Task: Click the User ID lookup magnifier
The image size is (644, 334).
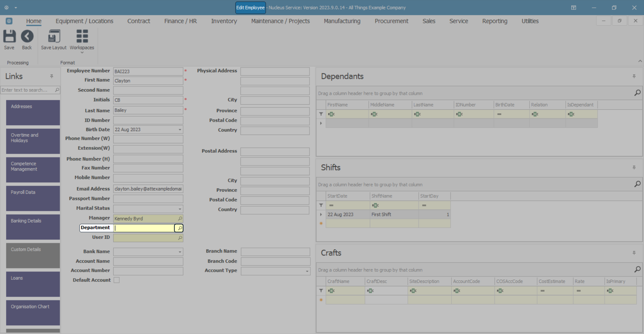Action: 180,238
